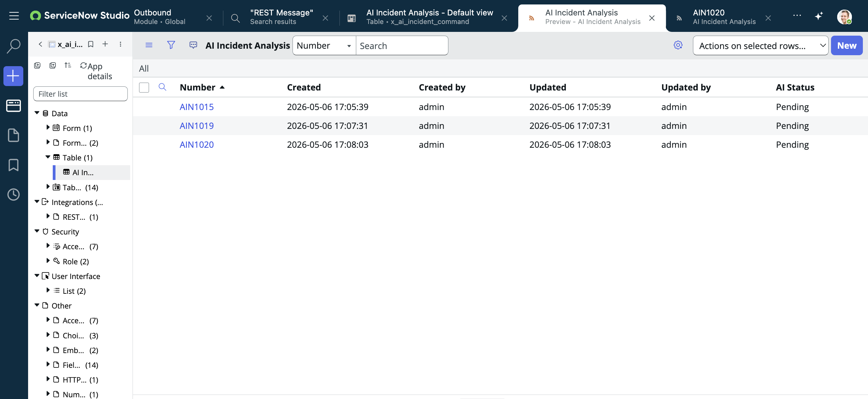This screenshot has width=868, height=399.
Task: Open the list controls menu icon
Action: pyautogui.click(x=149, y=45)
